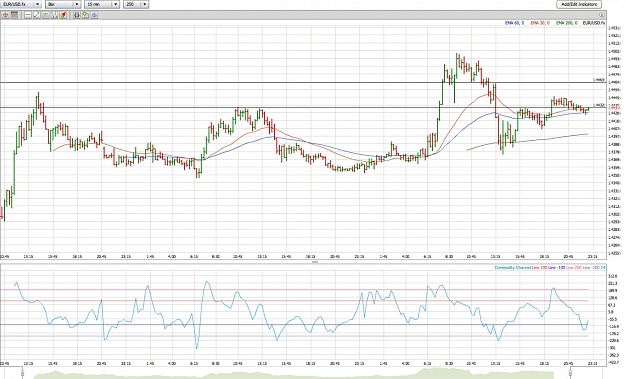Click the orange eraser tool icon
This screenshot has height=379, width=625.
click(63, 15)
